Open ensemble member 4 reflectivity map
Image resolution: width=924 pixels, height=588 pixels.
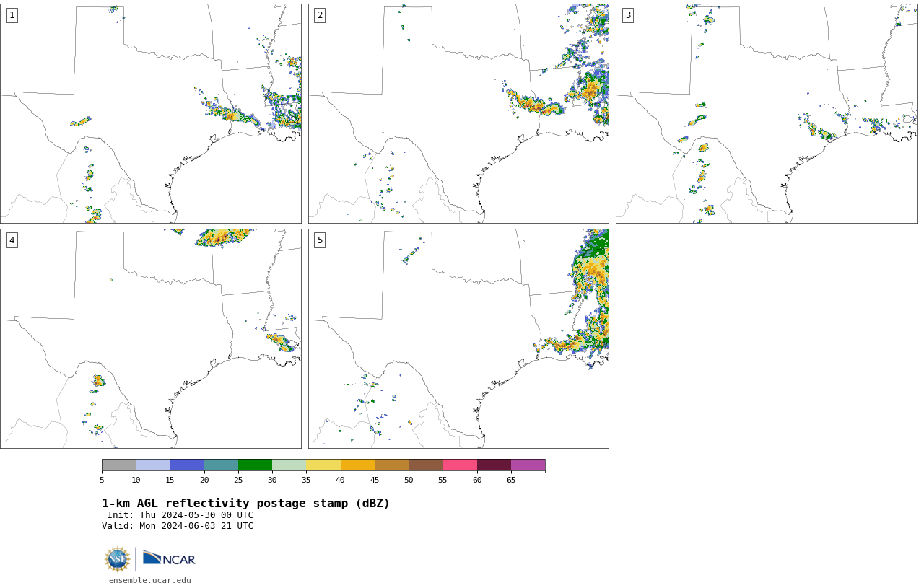pos(151,338)
